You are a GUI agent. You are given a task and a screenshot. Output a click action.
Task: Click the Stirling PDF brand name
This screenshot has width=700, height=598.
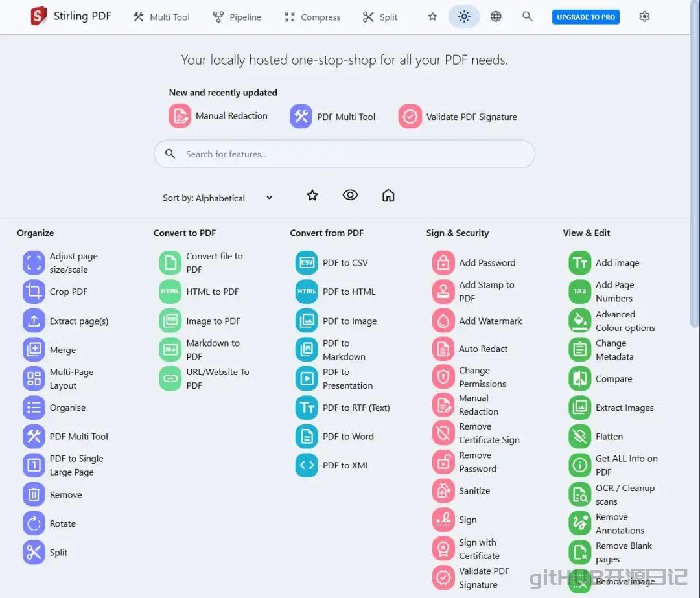point(82,16)
